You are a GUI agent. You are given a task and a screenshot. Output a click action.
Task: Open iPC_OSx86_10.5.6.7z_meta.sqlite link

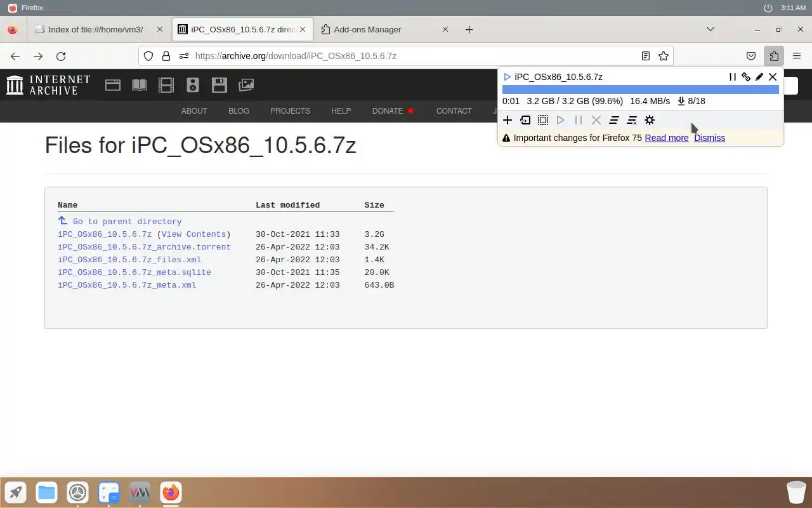coord(134,272)
